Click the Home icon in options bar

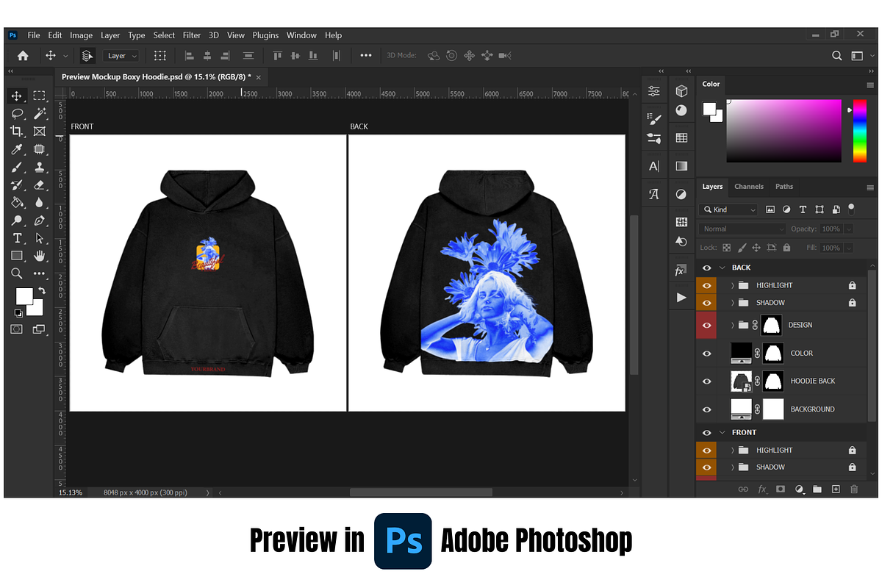tap(24, 55)
